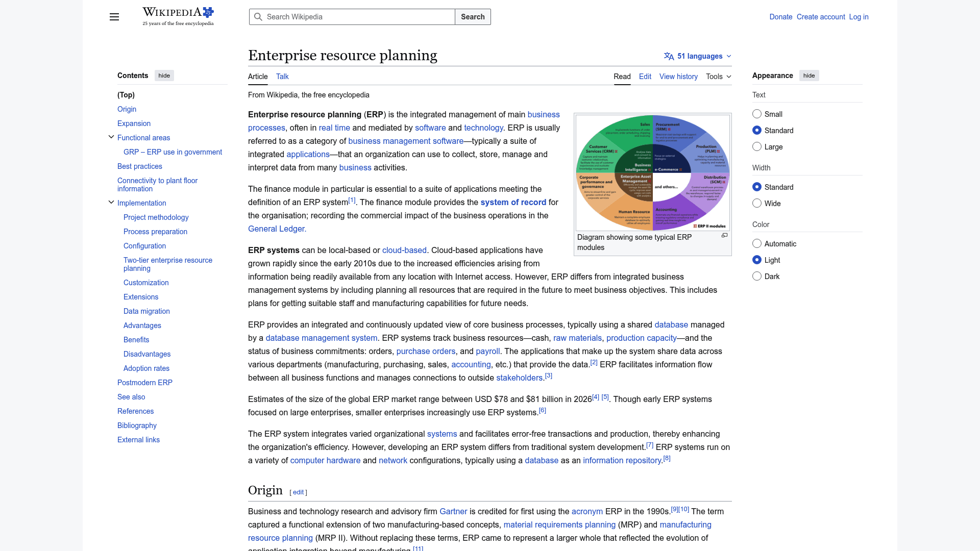Go to References in Contents

[x=135, y=411]
